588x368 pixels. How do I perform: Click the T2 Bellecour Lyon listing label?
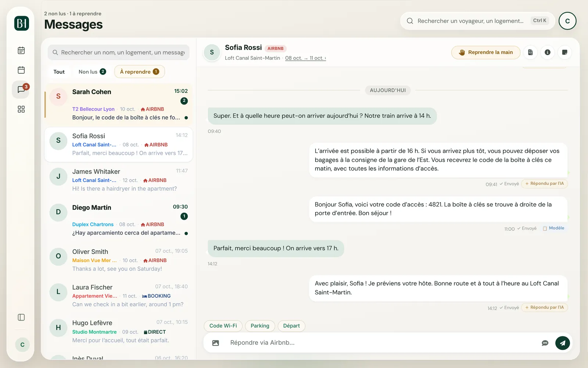[x=93, y=109]
